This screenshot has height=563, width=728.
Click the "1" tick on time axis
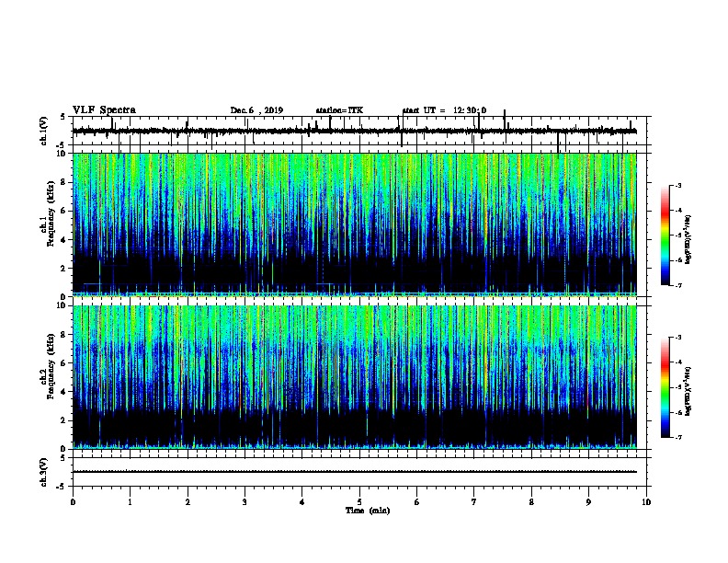[130, 502]
